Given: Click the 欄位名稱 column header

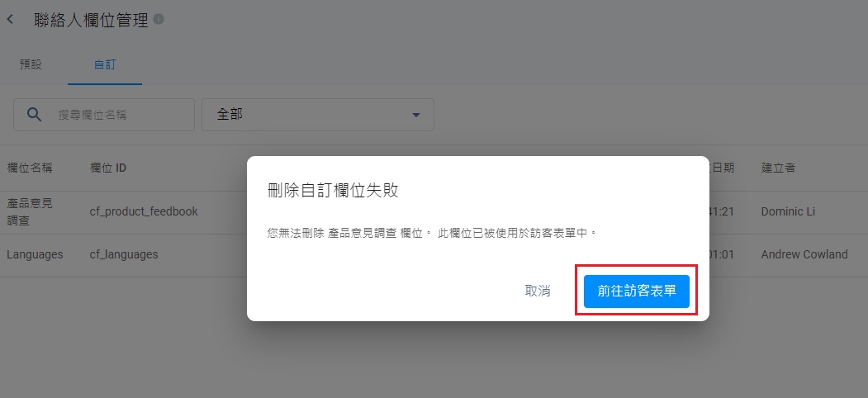Looking at the screenshot, I should click(30, 168).
